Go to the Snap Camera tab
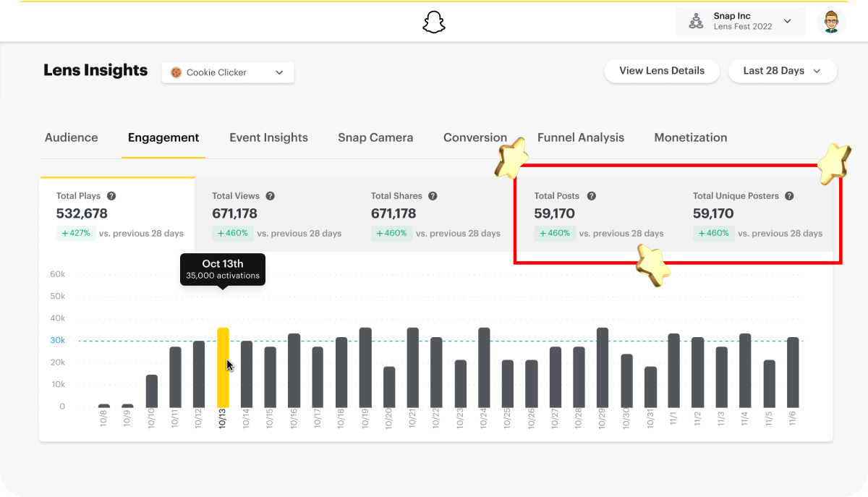The image size is (868, 497). [x=375, y=137]
